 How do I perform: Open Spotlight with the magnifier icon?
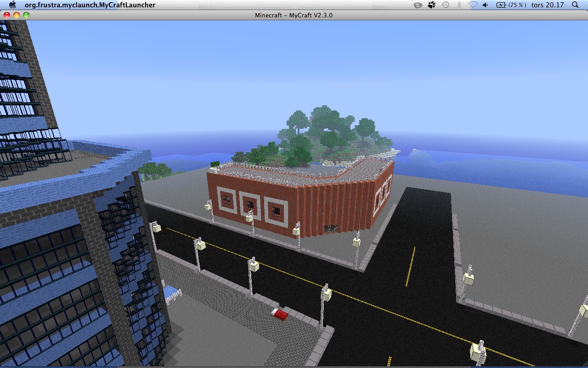576,5
